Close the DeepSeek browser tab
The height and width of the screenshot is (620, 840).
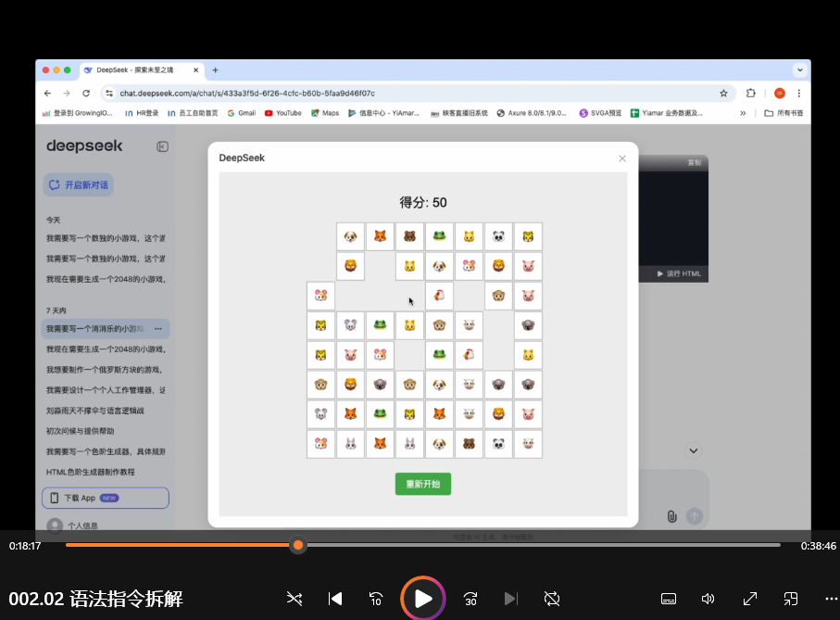(x=195, y=70)
